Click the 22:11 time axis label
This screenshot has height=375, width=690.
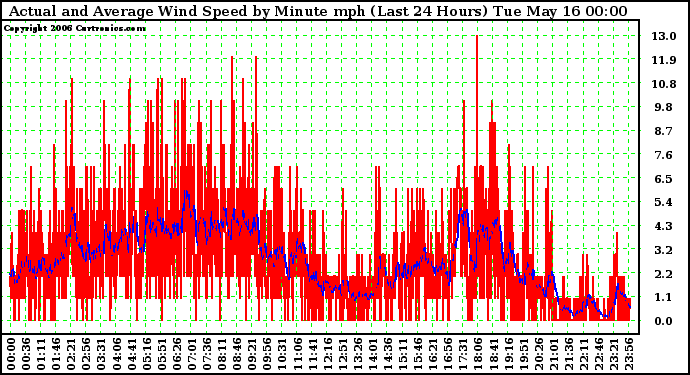(583, 354)
